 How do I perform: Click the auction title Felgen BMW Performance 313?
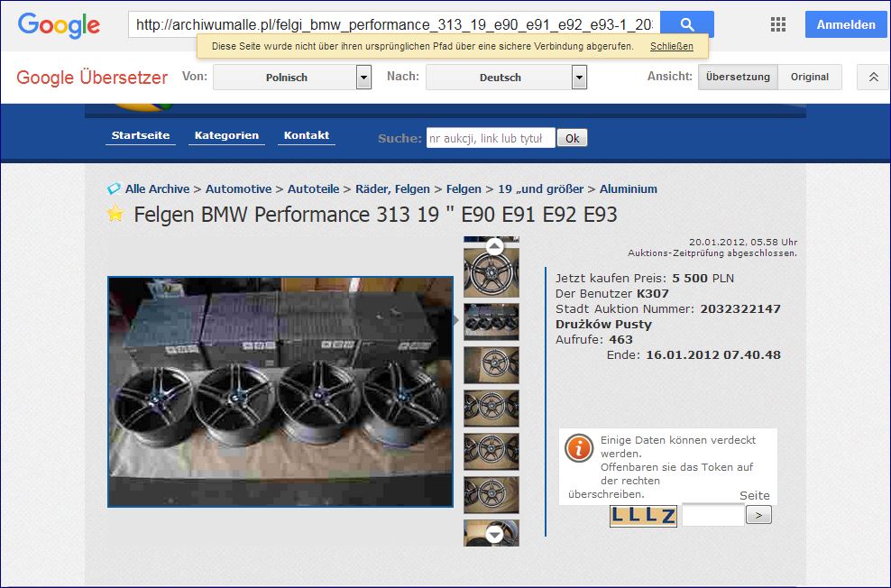375,214
